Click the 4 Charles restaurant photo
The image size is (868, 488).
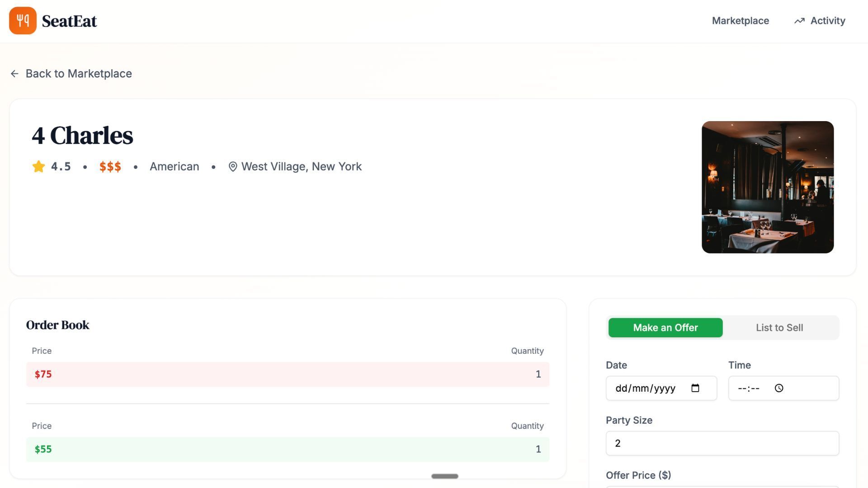click(x=767, y=187)
